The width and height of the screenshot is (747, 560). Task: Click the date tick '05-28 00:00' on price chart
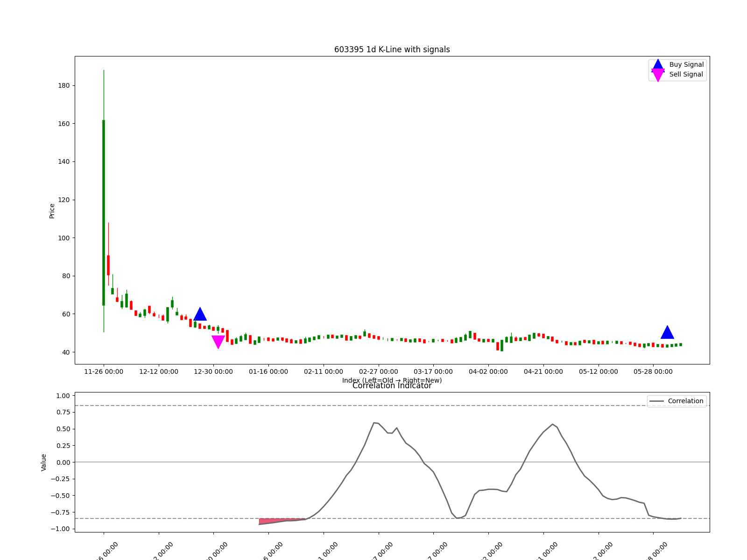[x=653, y=371]
